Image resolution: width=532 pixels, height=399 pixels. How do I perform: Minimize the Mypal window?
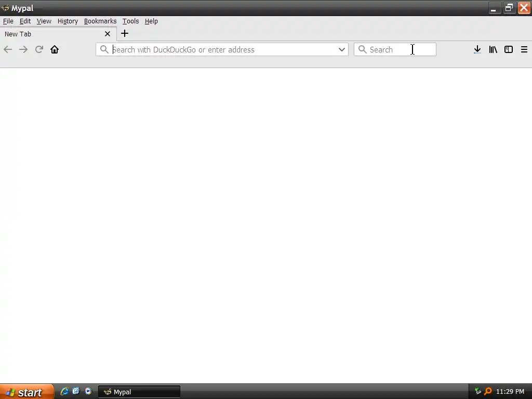click(x=494, y=8)
